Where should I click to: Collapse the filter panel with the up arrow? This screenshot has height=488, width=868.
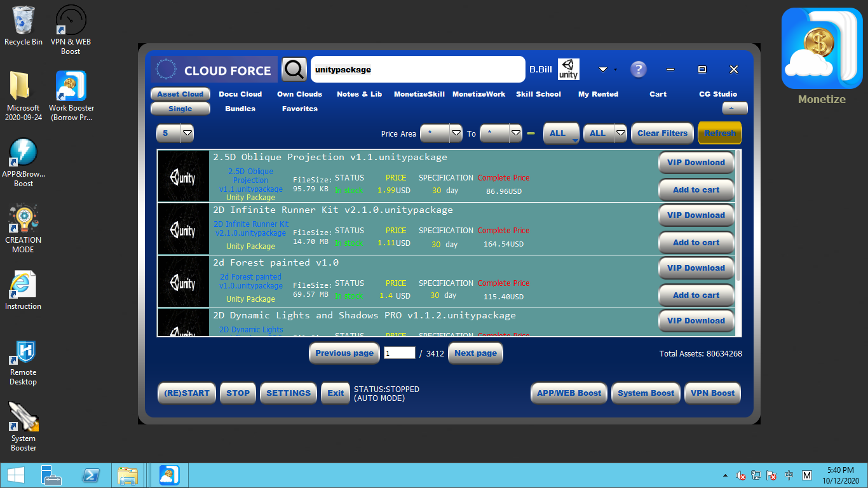coord(735,109)
